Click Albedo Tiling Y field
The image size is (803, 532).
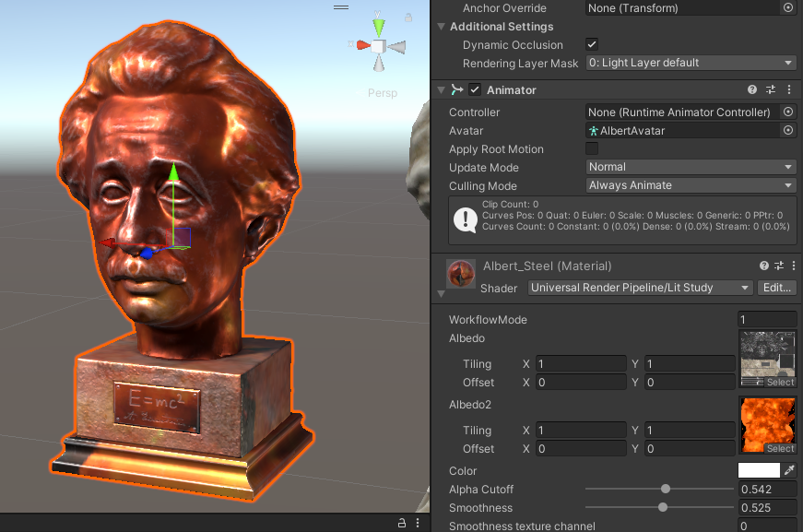click(x=690, y=363)
